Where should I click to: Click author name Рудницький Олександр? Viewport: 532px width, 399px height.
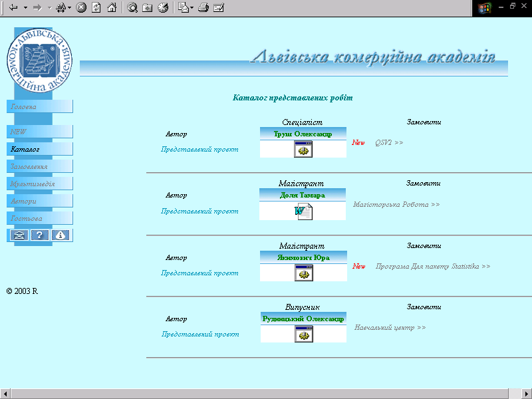(x=303, y=319)
